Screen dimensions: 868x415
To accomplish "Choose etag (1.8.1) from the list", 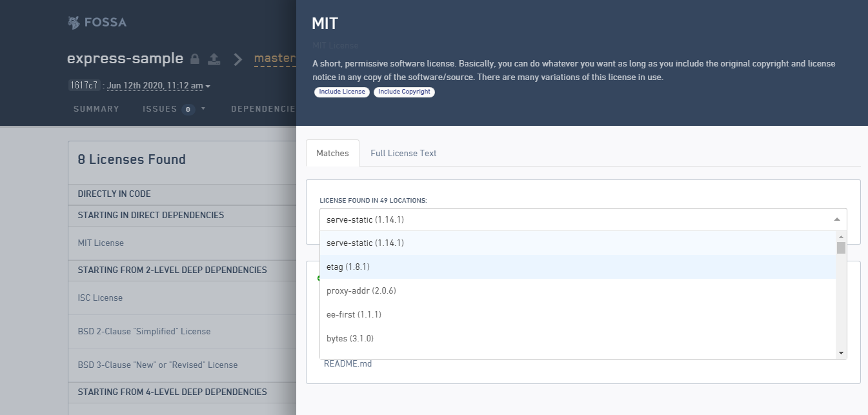I will (x=348, y=267).
